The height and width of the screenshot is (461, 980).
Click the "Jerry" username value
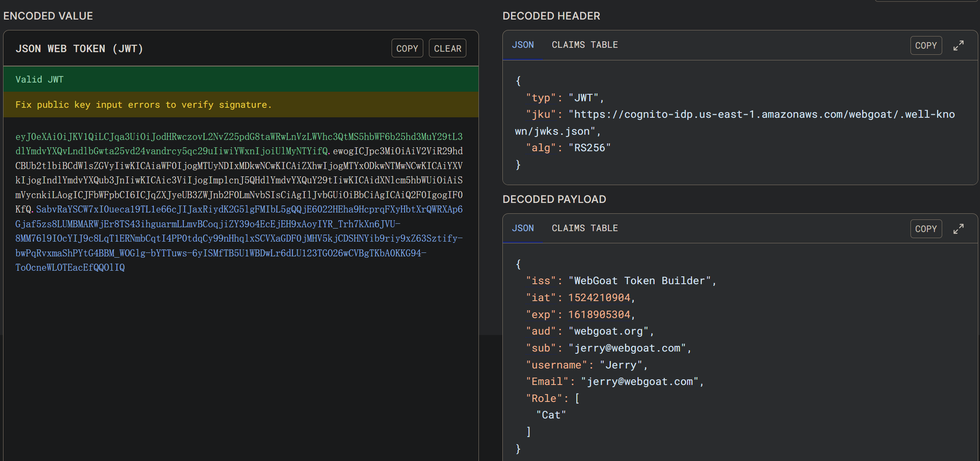pyautogui.click(x=621, y=365)
